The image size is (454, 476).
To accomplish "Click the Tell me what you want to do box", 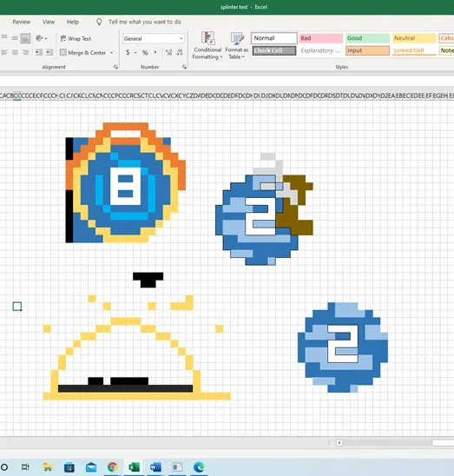I will click(145, 22).
